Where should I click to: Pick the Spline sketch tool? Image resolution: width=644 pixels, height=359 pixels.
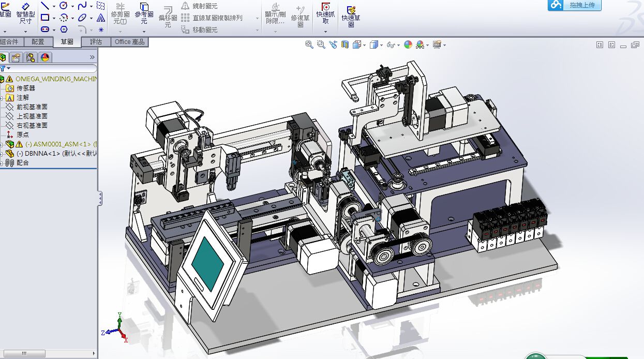coord(82,6)
